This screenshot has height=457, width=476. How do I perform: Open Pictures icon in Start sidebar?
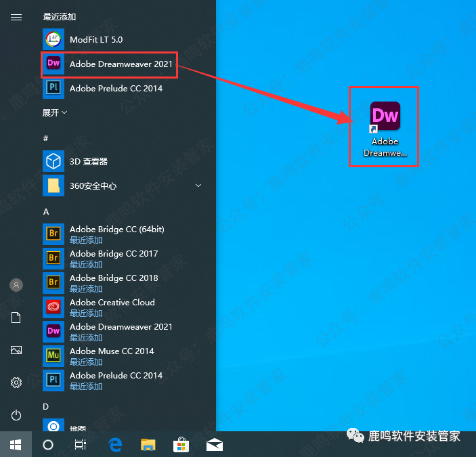coord(16,350)
